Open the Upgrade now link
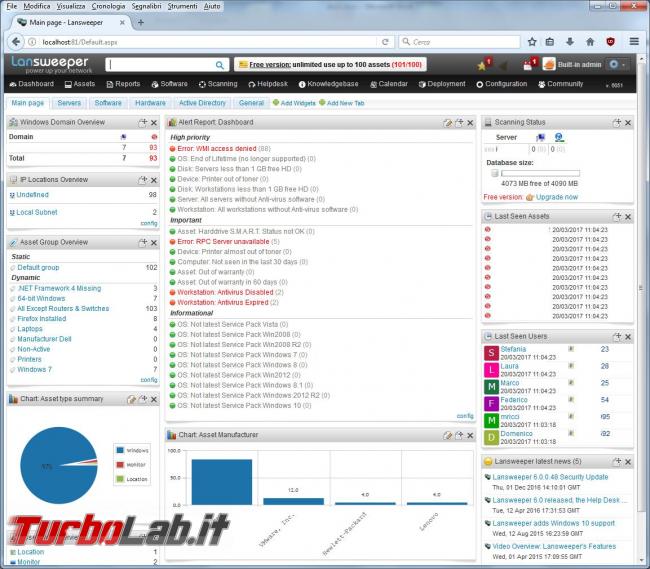Image resolution: width=650 pixels, height=569 pixels. 557,197
